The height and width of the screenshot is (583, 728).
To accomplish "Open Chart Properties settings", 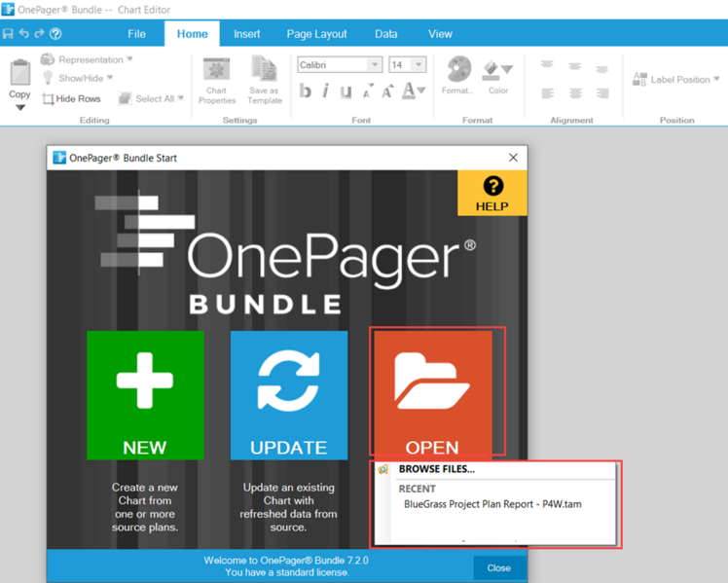I will tap(217, 81).
